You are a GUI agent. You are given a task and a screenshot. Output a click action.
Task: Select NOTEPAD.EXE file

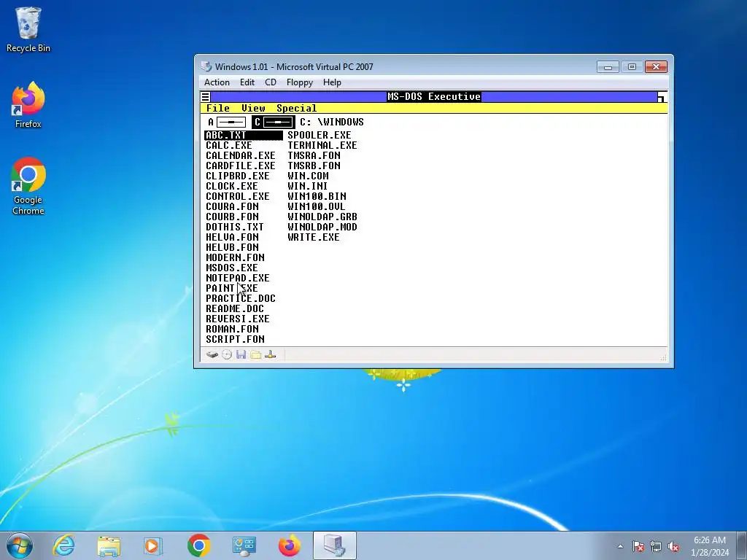point(238,278)
